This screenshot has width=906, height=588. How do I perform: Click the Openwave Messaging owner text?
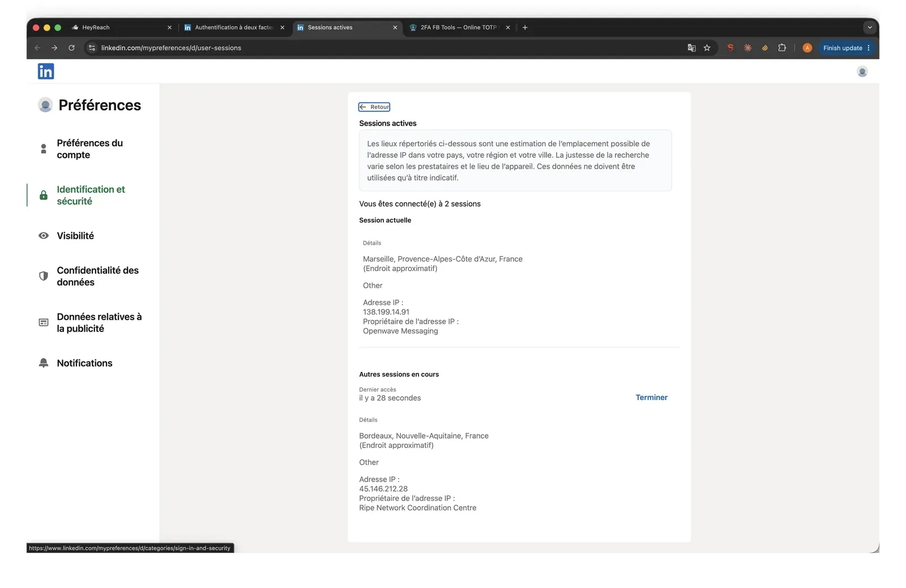coord(400,331)
